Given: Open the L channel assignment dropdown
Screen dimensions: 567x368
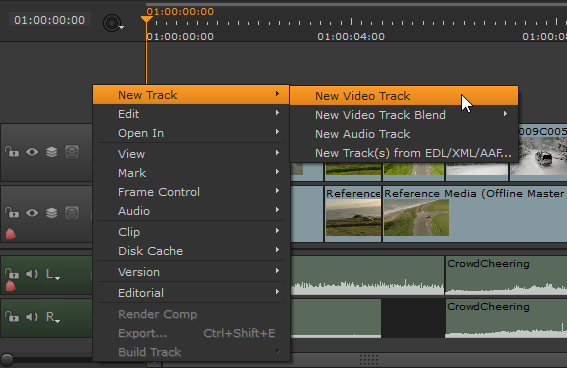Looking at the screenshot, I should coord(53,274).
